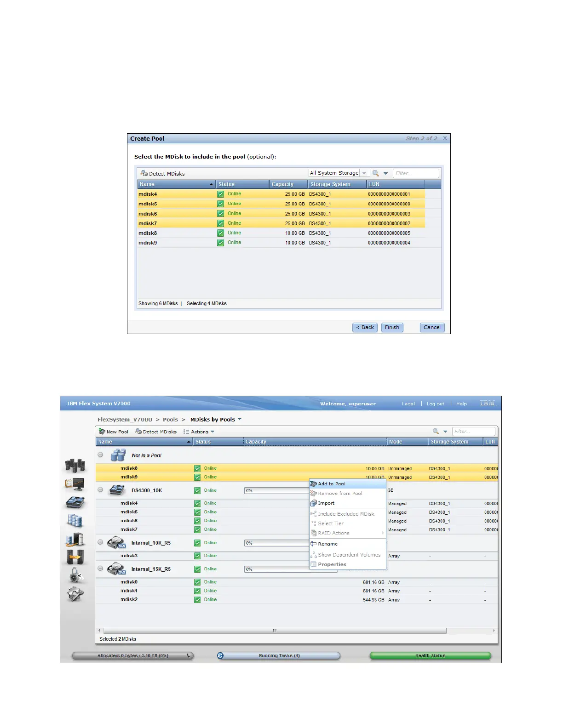Image resolution: width=563 pixels, height=728 pixels.
Task: Click the Internal_10K_R5 SAS drive icon
Action: click(116, 543)
